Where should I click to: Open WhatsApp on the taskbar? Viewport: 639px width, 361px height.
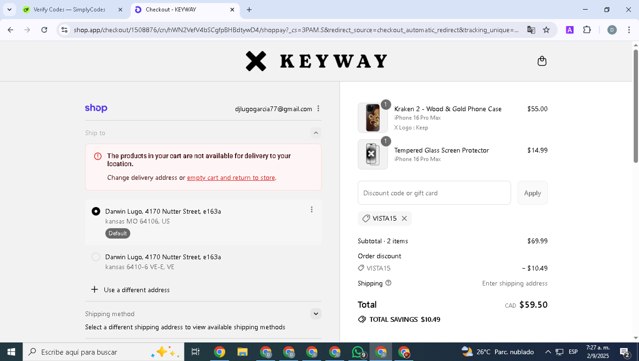pos(358,352)
